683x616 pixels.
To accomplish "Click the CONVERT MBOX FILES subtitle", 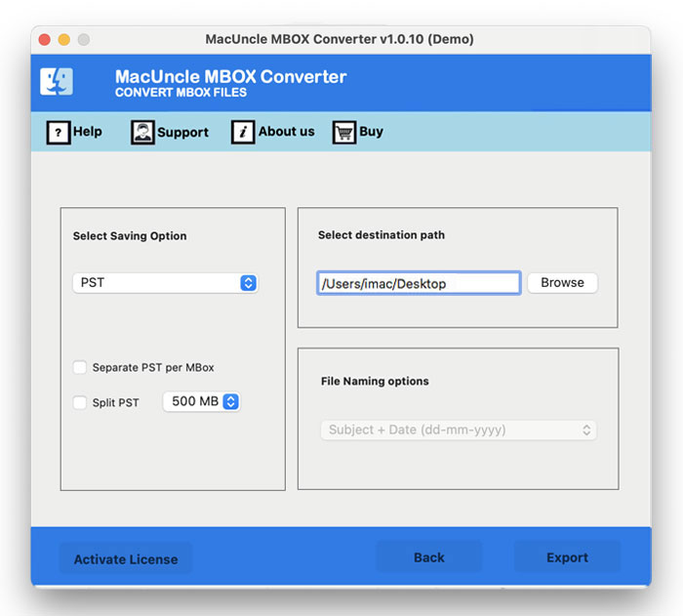I will [181, 93].
